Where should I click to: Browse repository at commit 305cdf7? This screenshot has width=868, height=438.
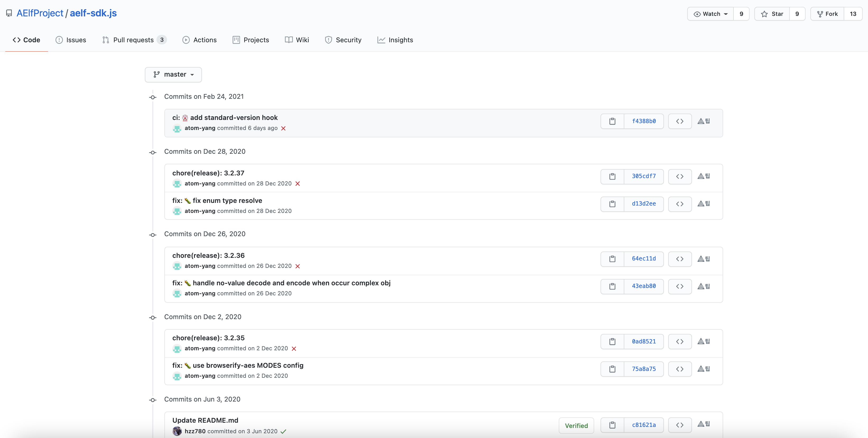coord(680,176)
